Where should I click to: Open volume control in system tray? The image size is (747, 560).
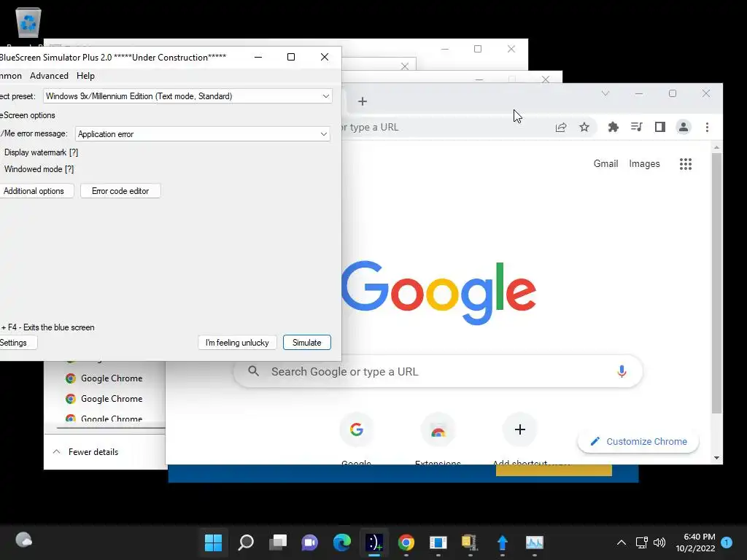[659, 542]
